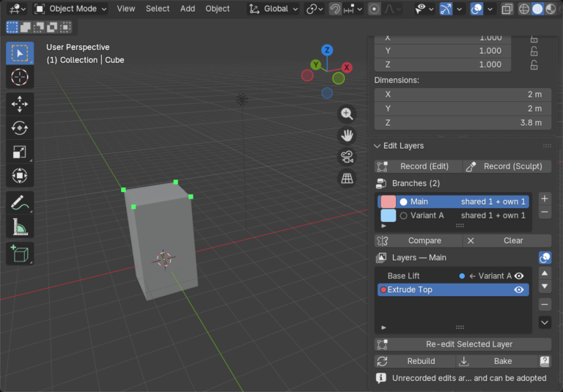Select the Move tool
Image resolution: width=563 pixels, height=392 pixels.
tap(20, 104)
